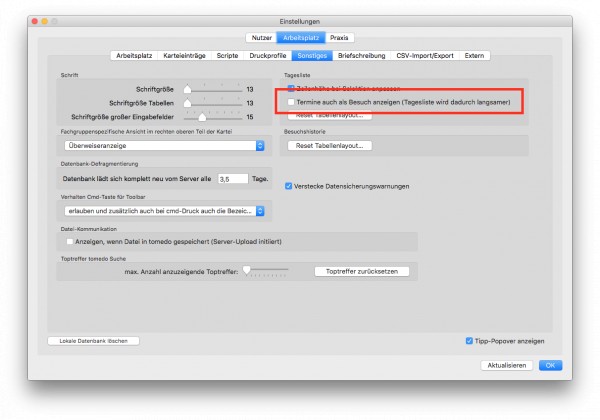The image size is (600, 420).
Task: Click Toptreffer zurücksetzen button
Action: [x=362, y=271]
